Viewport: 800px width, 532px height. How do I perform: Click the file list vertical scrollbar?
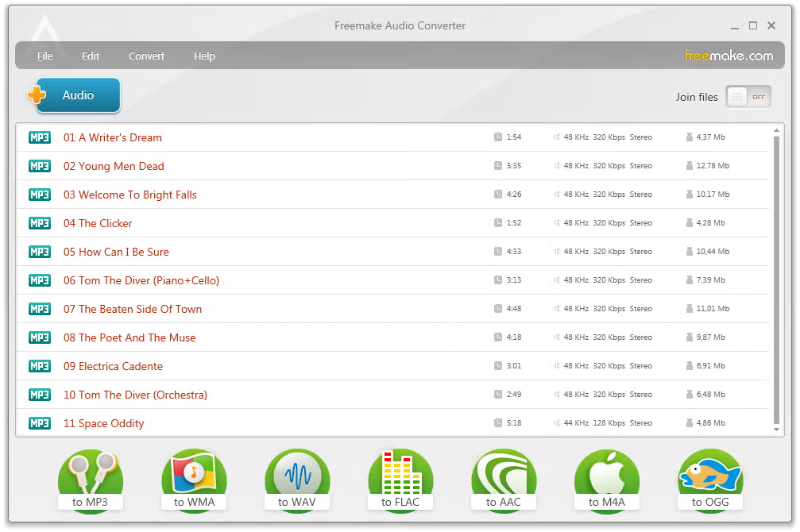tap(777, 278)
